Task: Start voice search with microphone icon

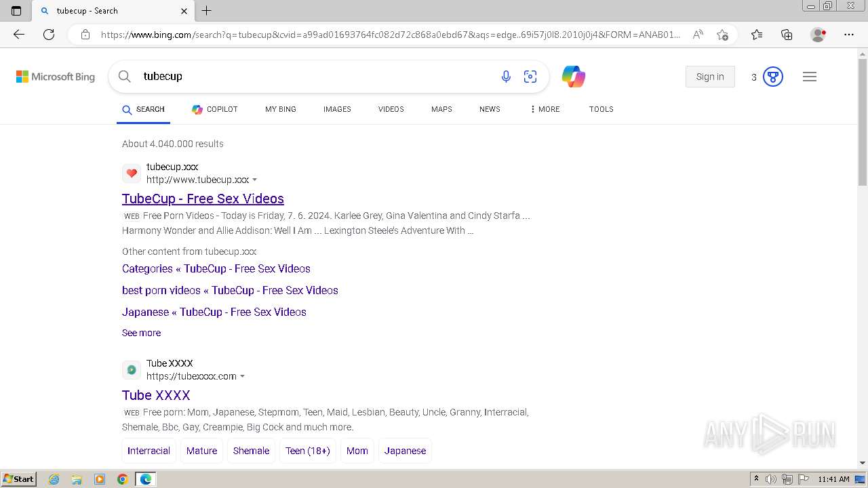Action: coord(506,77)
